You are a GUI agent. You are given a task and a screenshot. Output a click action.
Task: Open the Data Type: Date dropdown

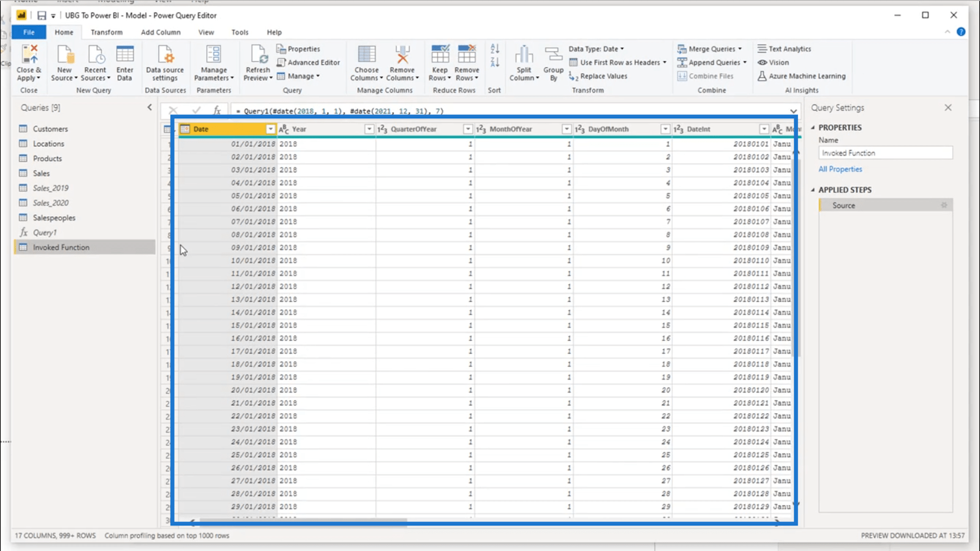tap(596, 49)
